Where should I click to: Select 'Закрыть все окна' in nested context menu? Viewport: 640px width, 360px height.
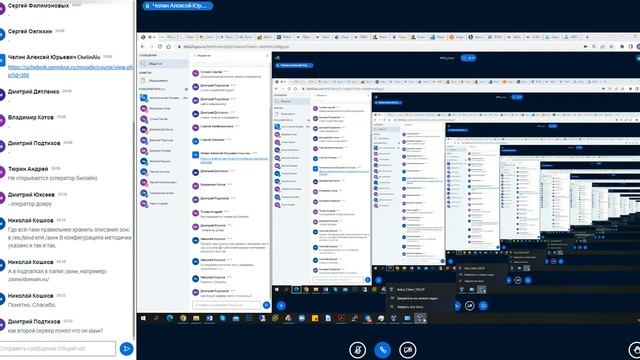tap(410, 307)
